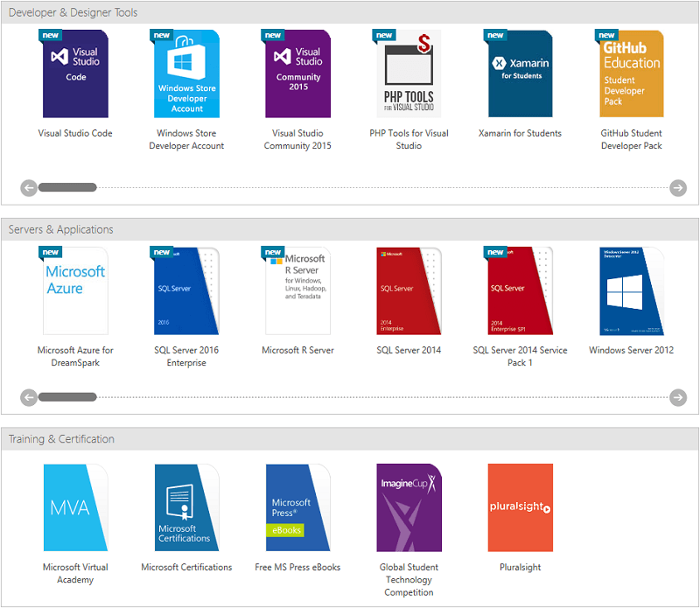
Task: Open the SQL Server 2016 Enterprise caption link
Action: point(186,356)
